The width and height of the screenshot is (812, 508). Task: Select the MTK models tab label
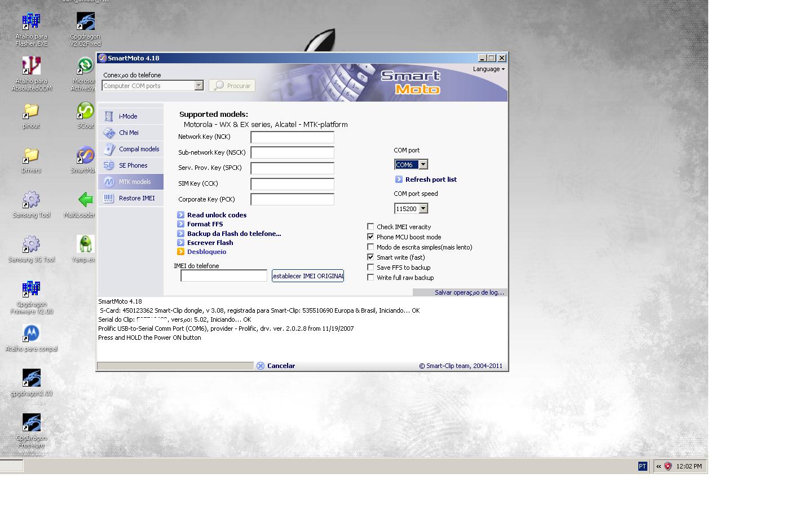tap(135, 182)
